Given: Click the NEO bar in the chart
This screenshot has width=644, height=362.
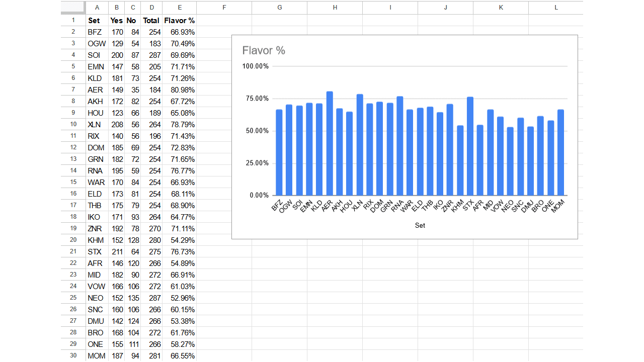Looking at the screenshot, I should coord(510,161).
